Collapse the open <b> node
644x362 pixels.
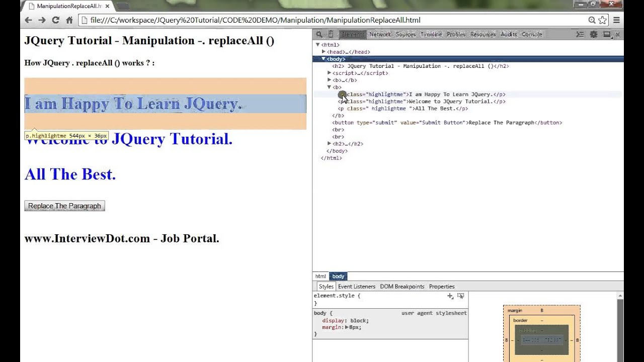pyautogui.click(x=330, y=87)
